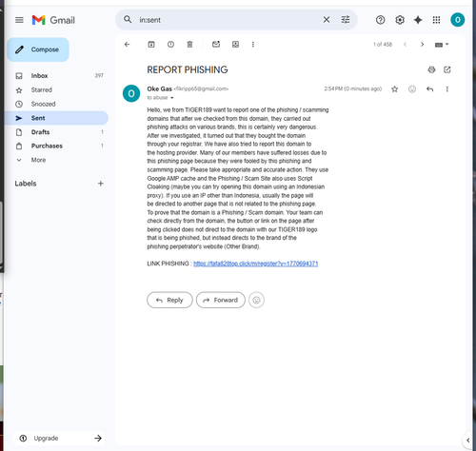
Task: Open the Drafts folder
Action: click(57, 132)
